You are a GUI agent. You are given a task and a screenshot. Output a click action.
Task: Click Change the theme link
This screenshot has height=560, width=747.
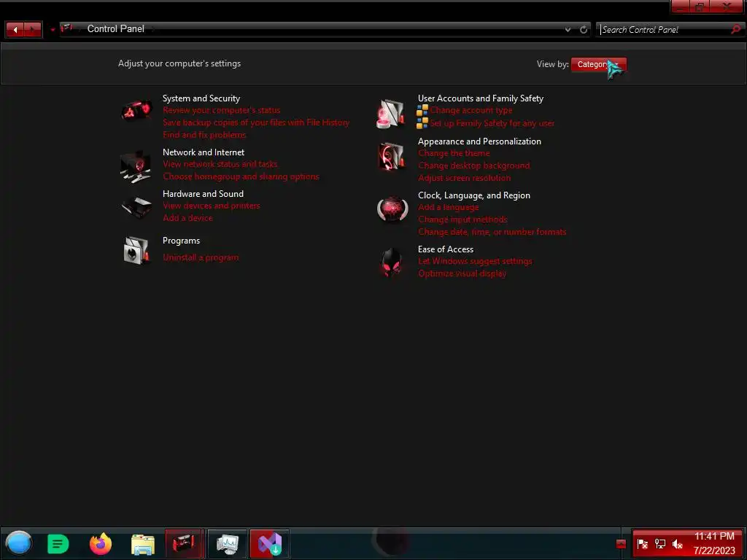(x=454, y=153)
